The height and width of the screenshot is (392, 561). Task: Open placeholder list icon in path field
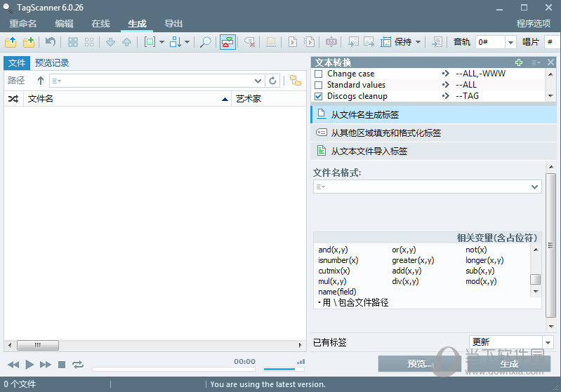(57, 81)
